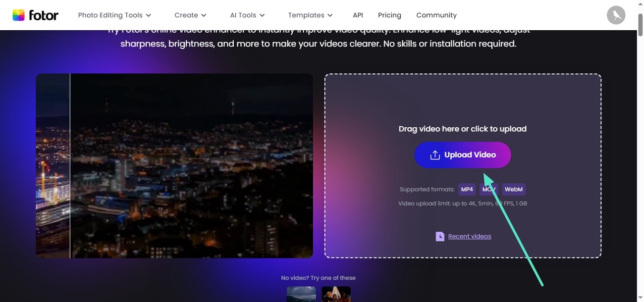The width and height of the screenshot is (644, 302).
Task: Open the user profile avatar
Action: [x=616, y=15]
